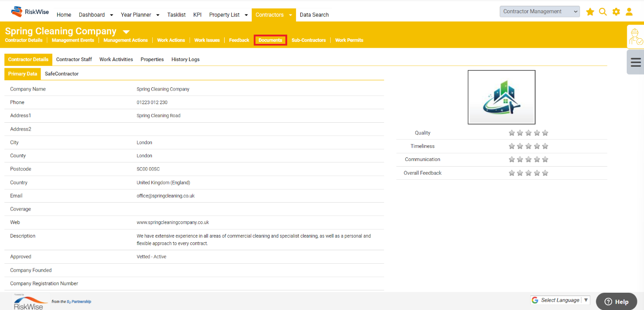Open the Contractor Management dropdown
The image size is (644, 310).
tap(539, 12)
